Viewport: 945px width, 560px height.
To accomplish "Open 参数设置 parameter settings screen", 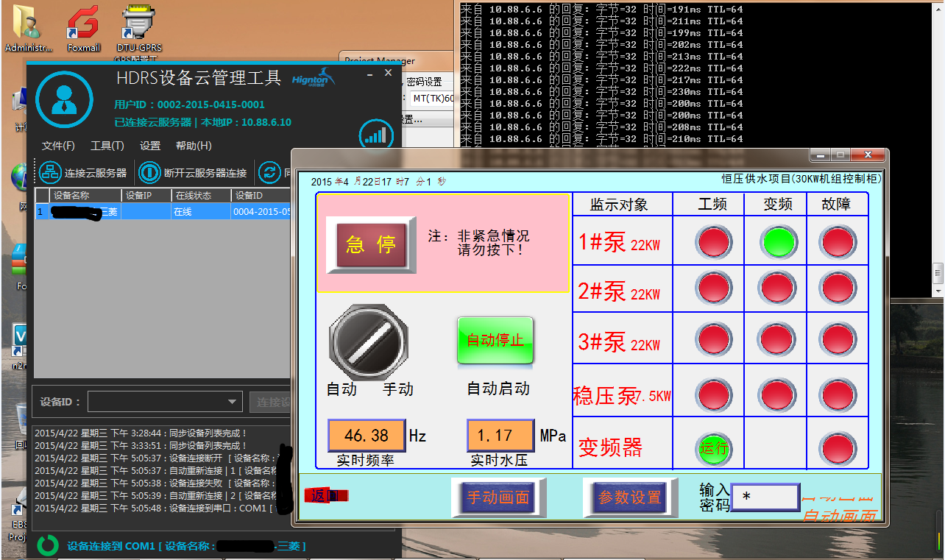I will 630,497.
